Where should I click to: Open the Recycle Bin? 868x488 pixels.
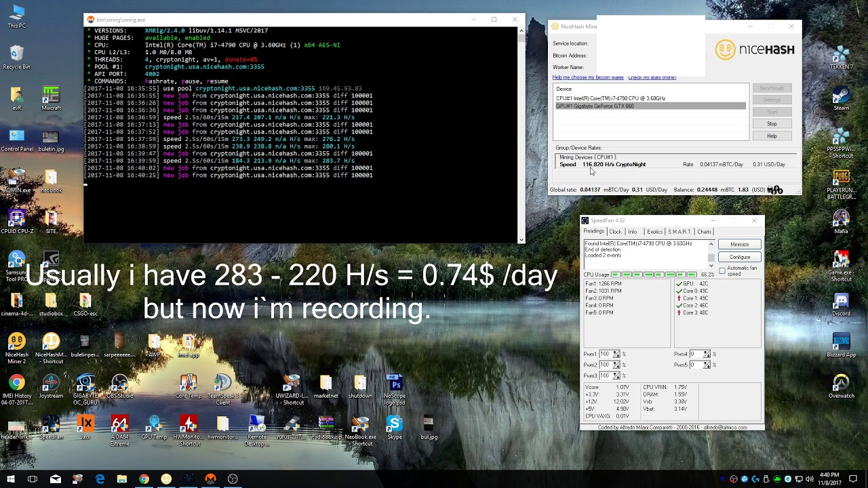pyautogui.click(x=16, y=58)
